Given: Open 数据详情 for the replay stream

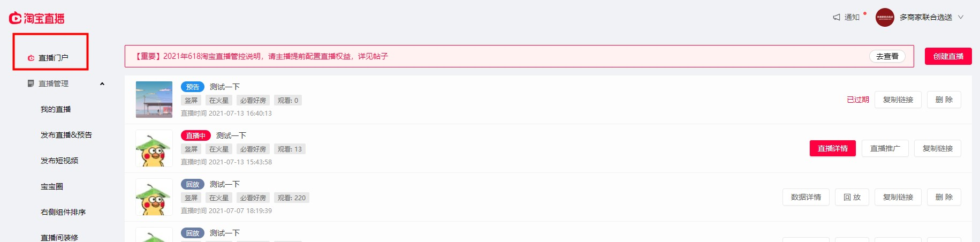Looking at the screenshot, I should pyautogui.click(x=806, y=197).
